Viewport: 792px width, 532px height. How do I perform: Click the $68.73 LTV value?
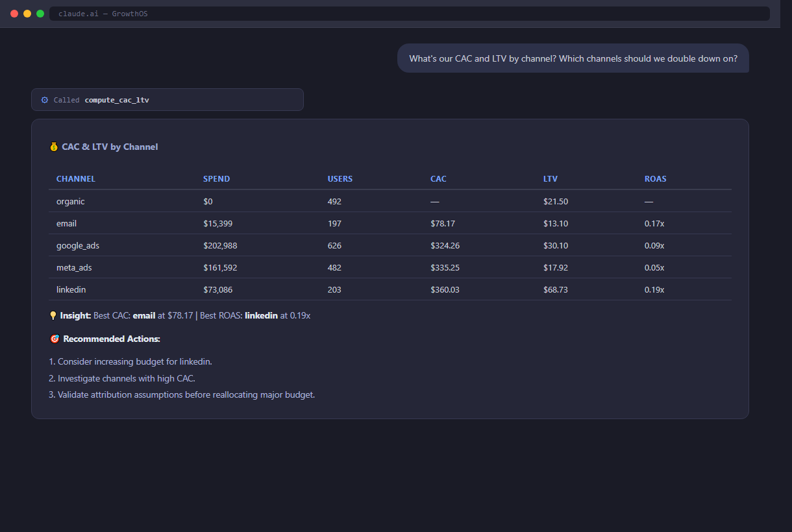(556, 289)
